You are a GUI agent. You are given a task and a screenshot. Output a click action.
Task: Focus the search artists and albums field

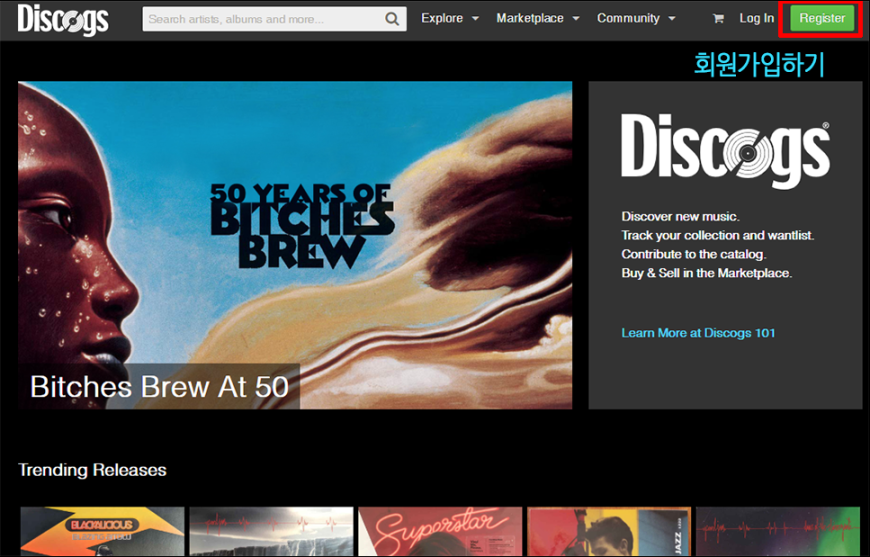click(274, 19)
